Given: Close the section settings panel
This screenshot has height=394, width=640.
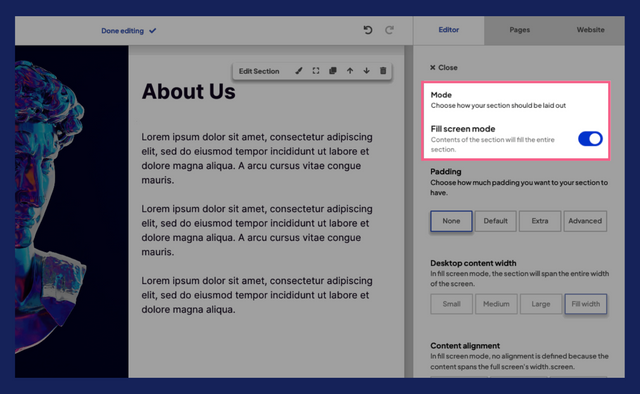Looking at the screenshot, I should coord(444,67).
